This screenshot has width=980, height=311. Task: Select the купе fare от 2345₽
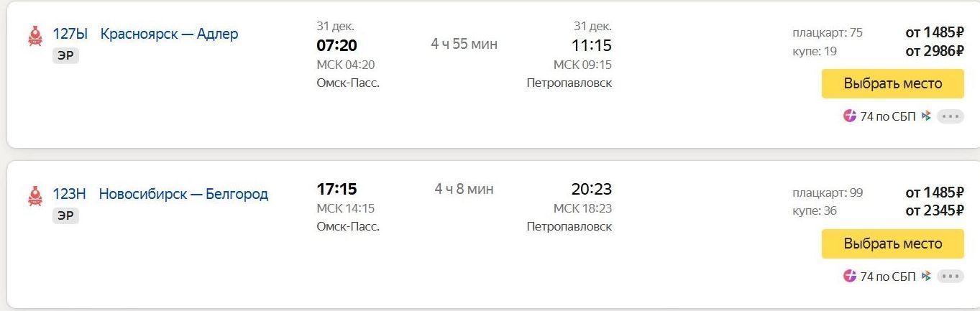[934, 210]
